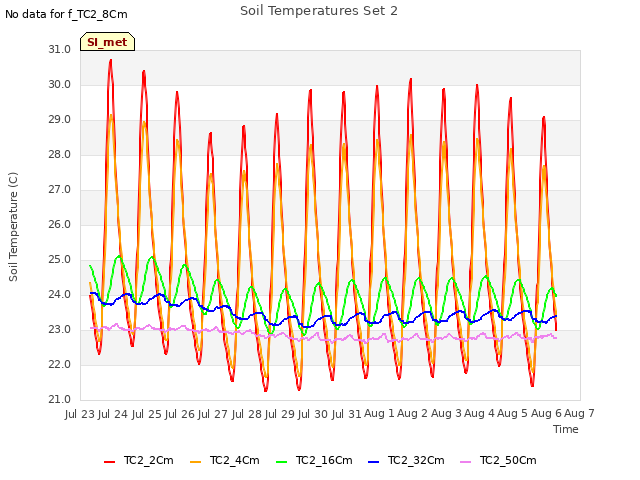Click the Time axis label
The width and height of the screenshot is (640, 480).
(x=566, y=429)
